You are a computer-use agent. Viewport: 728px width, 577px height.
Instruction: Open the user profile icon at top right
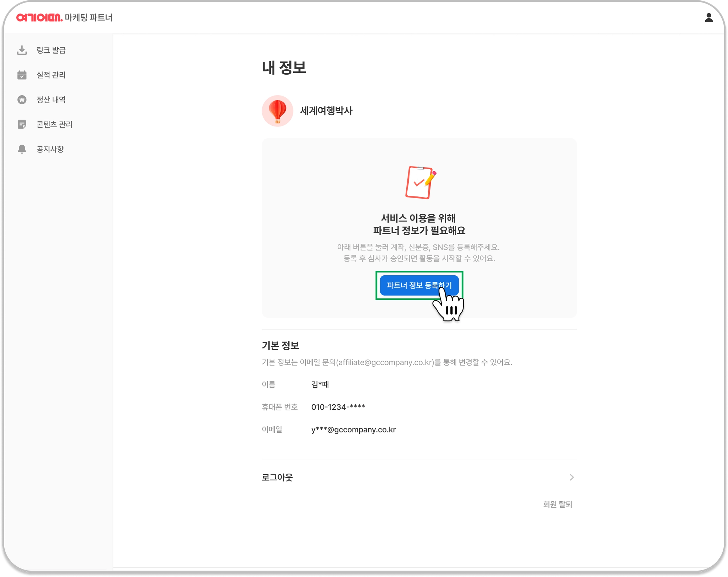pyautogui.click(x=708, y=18)
